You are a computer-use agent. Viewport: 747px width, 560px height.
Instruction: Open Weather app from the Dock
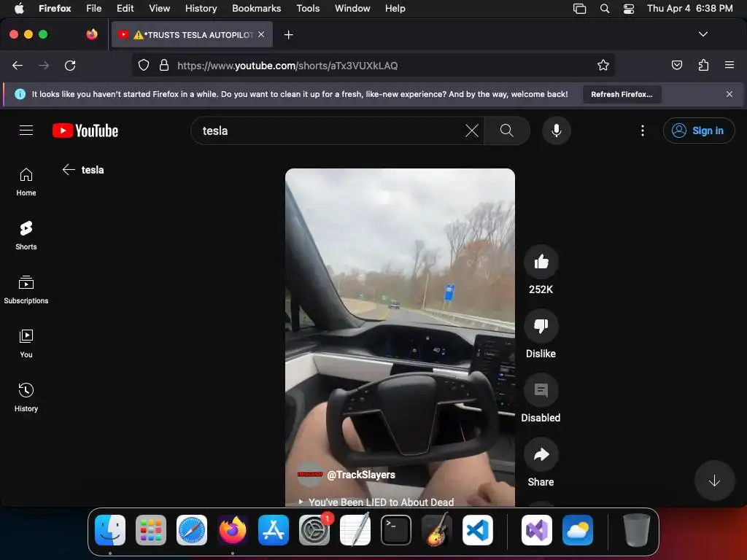(578, 530)
